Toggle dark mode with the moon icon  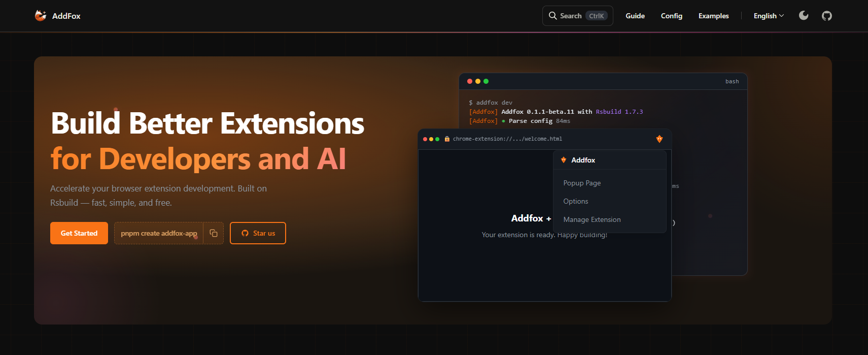(x=804, y=15)
